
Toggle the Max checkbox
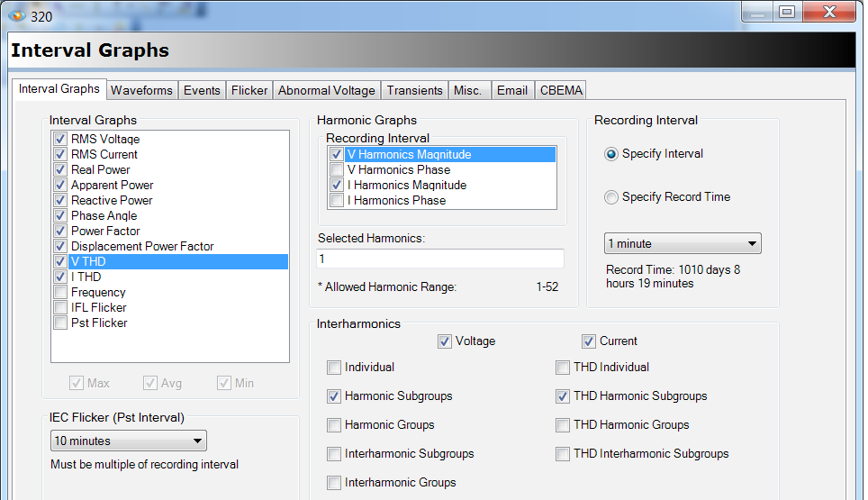(77, 383)
